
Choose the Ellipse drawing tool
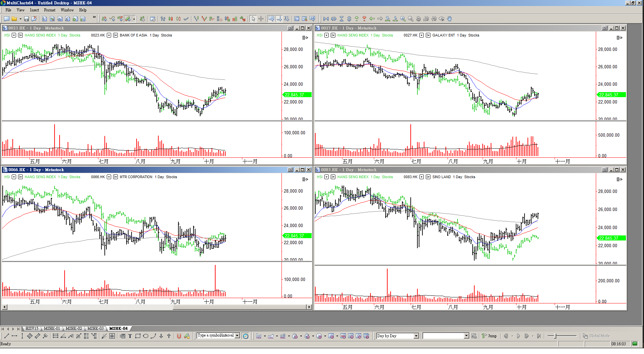click(146, 336)
